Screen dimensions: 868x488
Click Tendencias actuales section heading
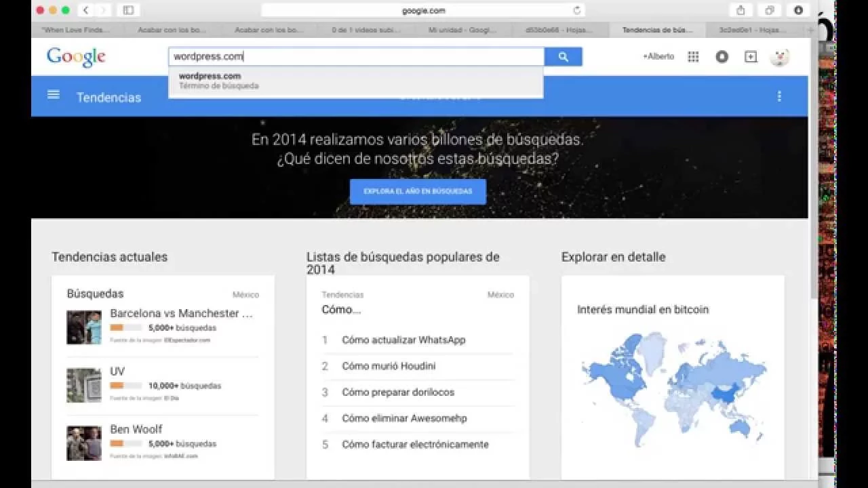(x=109, y=257)
